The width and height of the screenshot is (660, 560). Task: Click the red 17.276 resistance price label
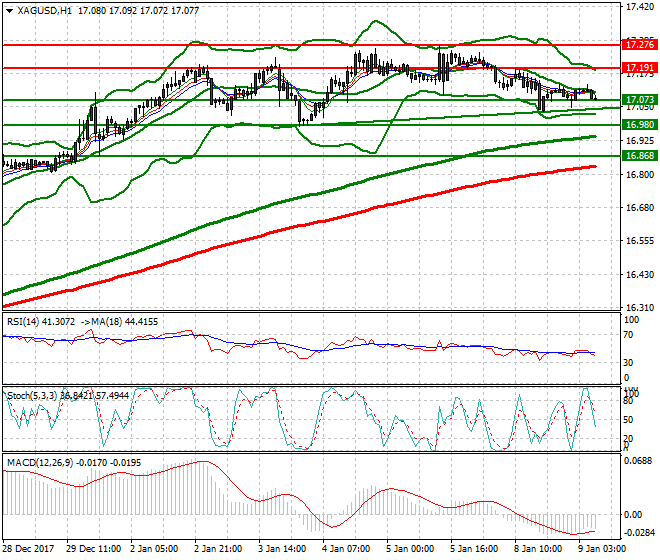point(639,45)
